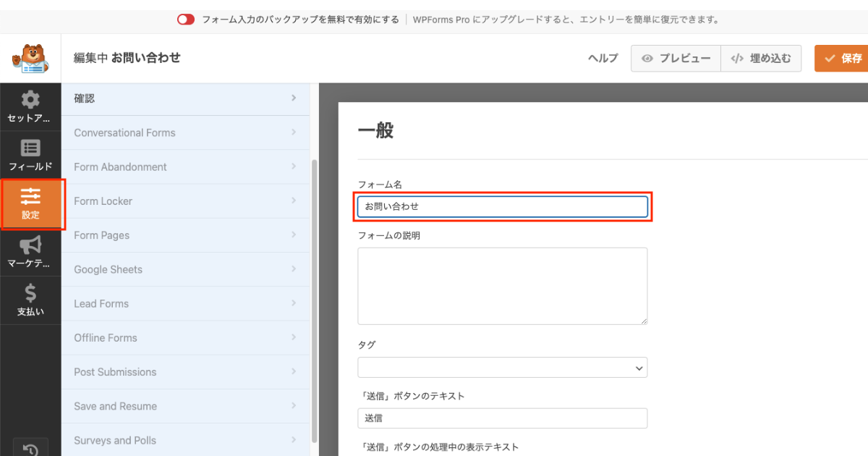
Task: Open the Save and Resume settings
Action: coord(185,406)
